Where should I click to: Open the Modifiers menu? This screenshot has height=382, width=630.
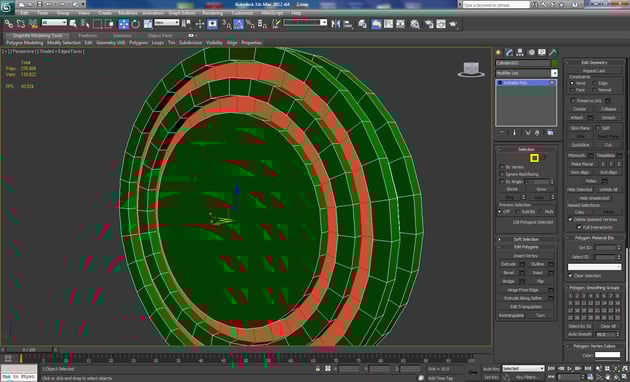pos(128,13)
